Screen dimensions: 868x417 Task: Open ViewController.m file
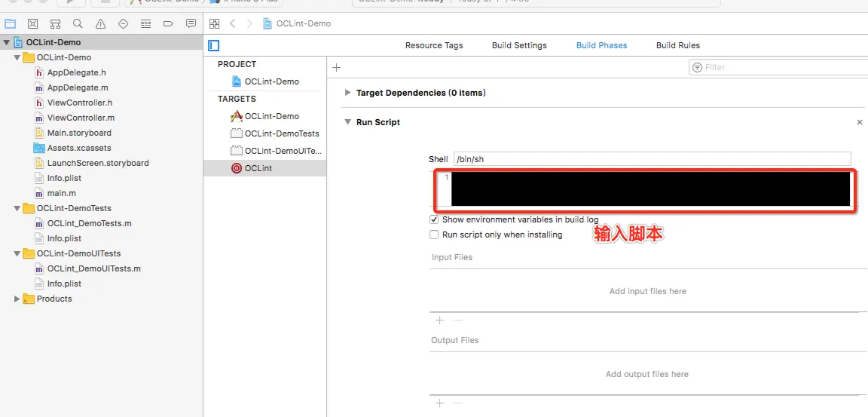point(81,118)
